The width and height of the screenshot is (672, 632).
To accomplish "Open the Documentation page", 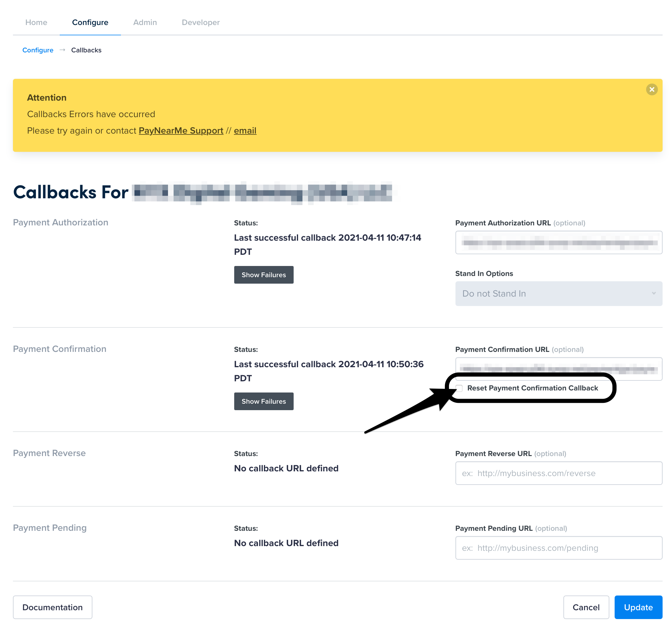I will [x=52, y=607].
